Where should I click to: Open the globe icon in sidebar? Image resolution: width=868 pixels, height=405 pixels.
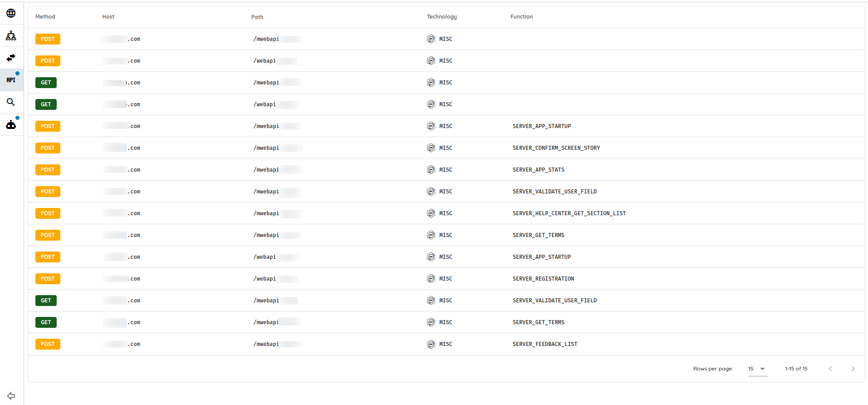(x=11, y=13)
